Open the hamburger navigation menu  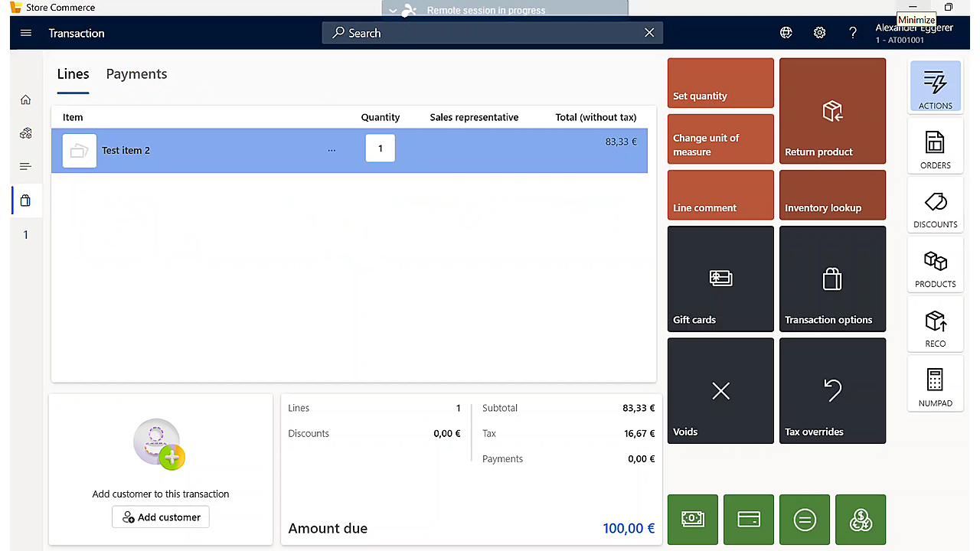pyautogui.click(x=26, y=33)
